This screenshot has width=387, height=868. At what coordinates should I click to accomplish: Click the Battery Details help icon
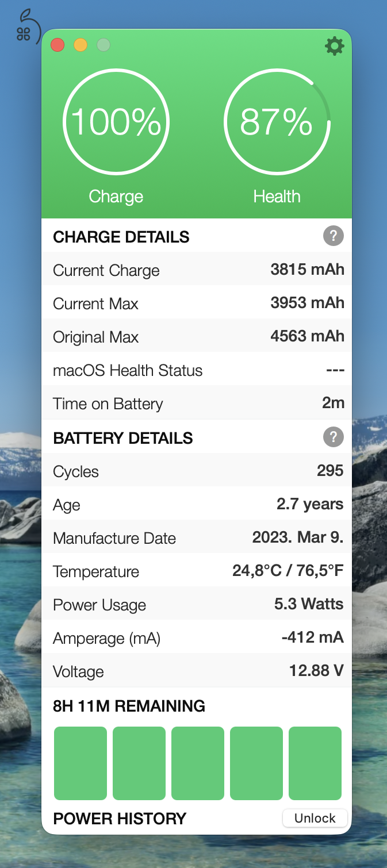click(334, 437)
